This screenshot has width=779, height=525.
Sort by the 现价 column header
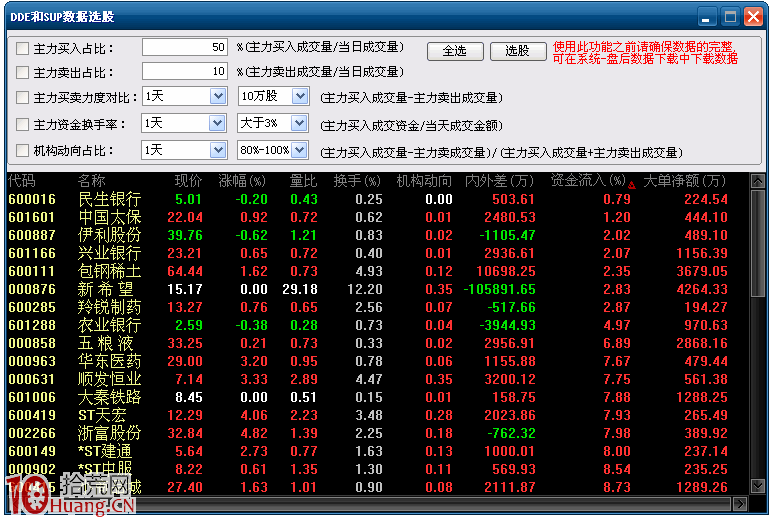click(x=188, y=181)
